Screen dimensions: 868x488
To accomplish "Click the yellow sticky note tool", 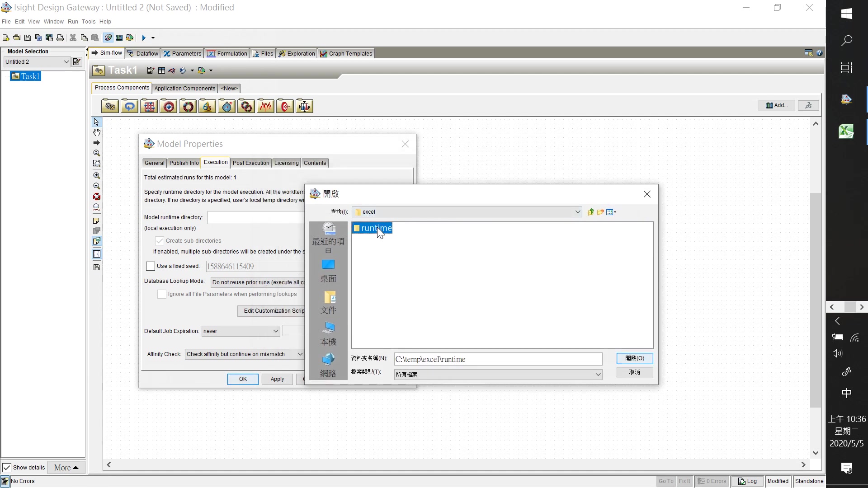I will pos(96,221).
